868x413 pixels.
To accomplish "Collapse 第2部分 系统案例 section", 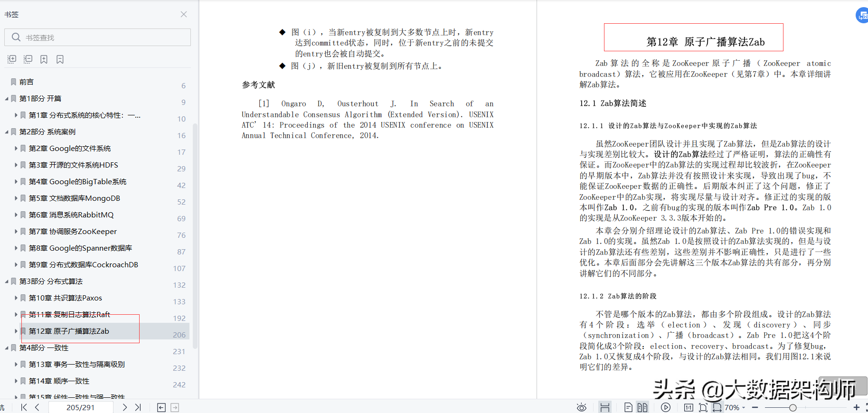I will [x=7, y=132].
